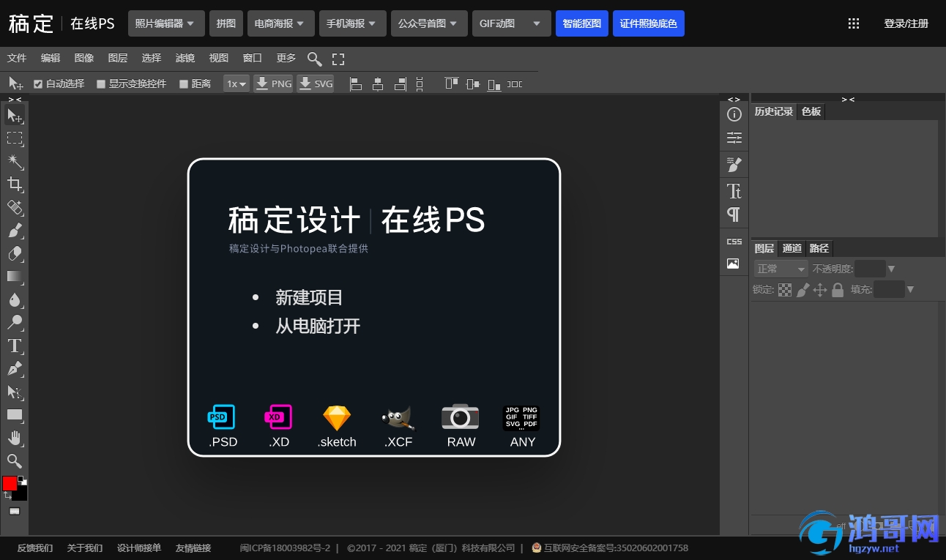This screenshot has width=946, height=560.
Task: Switch to the 色板 tab
Action: (x=811, y=112)
